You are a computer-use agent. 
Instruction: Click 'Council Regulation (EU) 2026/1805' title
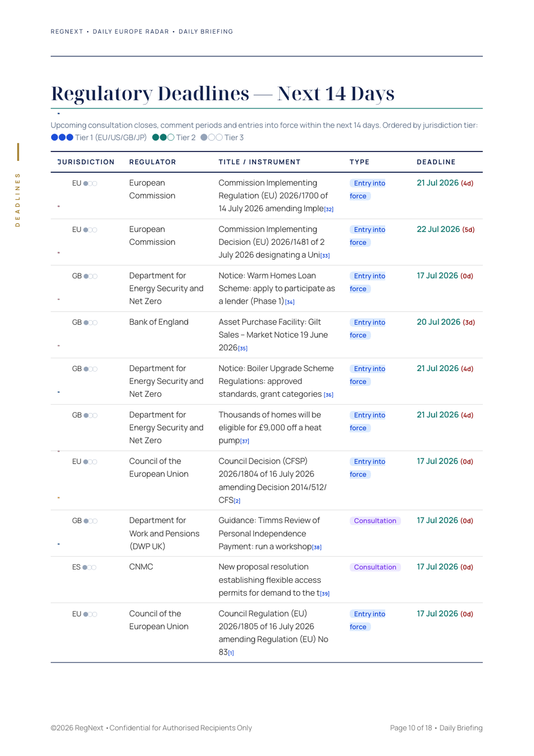click(273, 633)
